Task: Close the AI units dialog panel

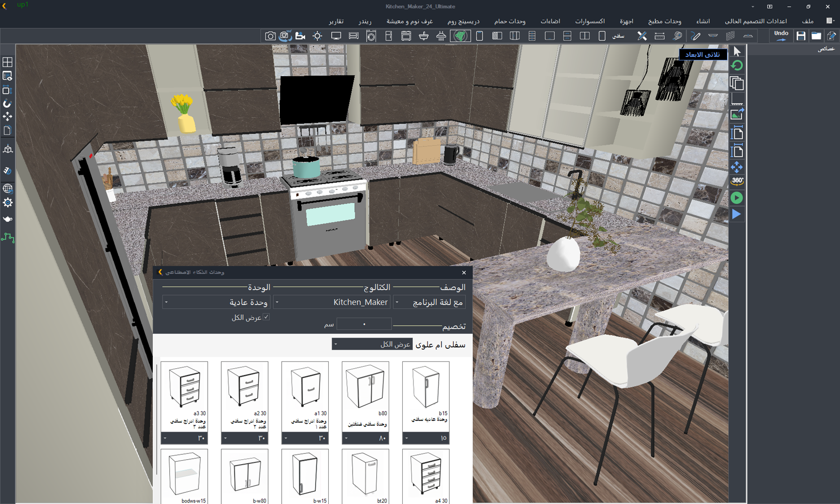Action: pyautogui.click(x=464, y=272)
